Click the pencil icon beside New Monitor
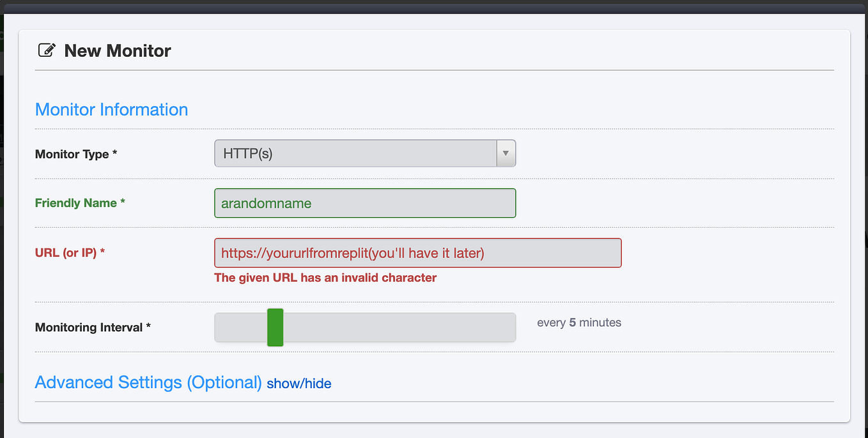The width and height of the screenshot is (868, 438). pyautogui.click(x=47, y=49)
